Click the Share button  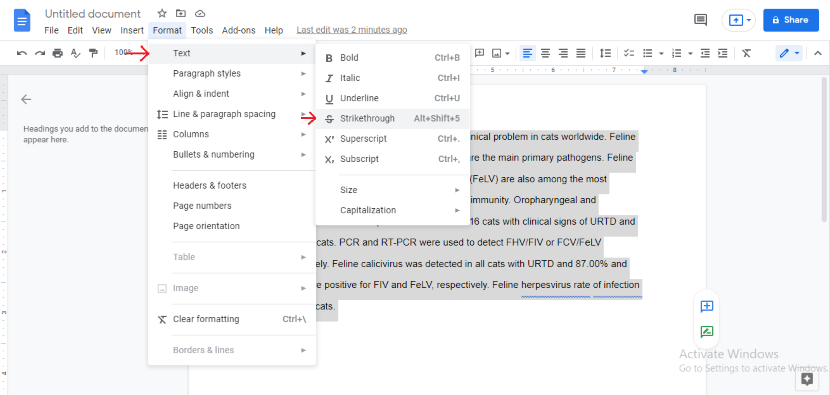790,20
